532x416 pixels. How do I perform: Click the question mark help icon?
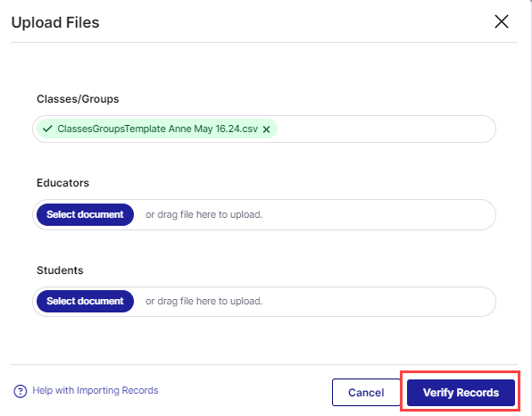click(x=21, y=391)
